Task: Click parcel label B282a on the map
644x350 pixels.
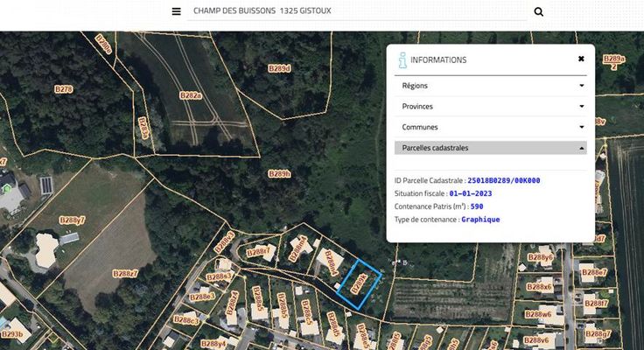Action: tap(190, 95)
